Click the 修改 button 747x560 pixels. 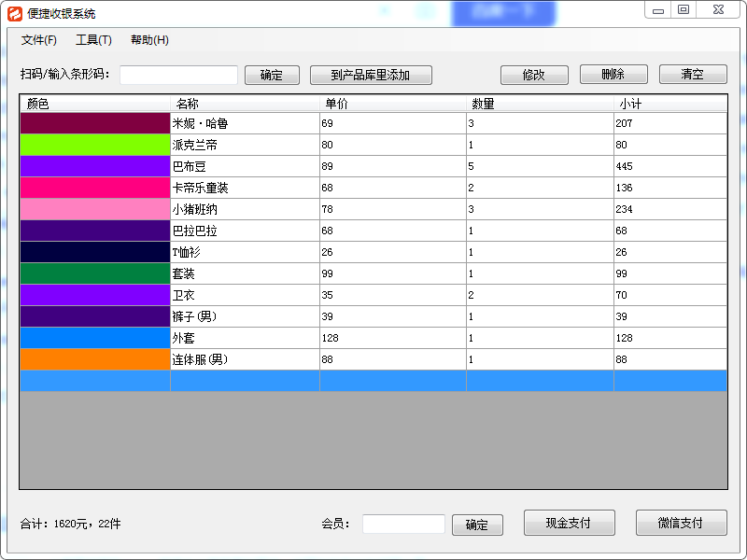tap(533, 75)
